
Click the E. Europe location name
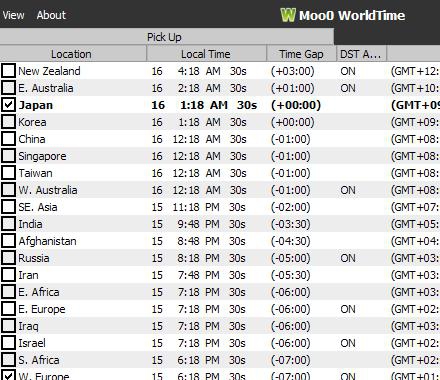(x=42, y=309)
